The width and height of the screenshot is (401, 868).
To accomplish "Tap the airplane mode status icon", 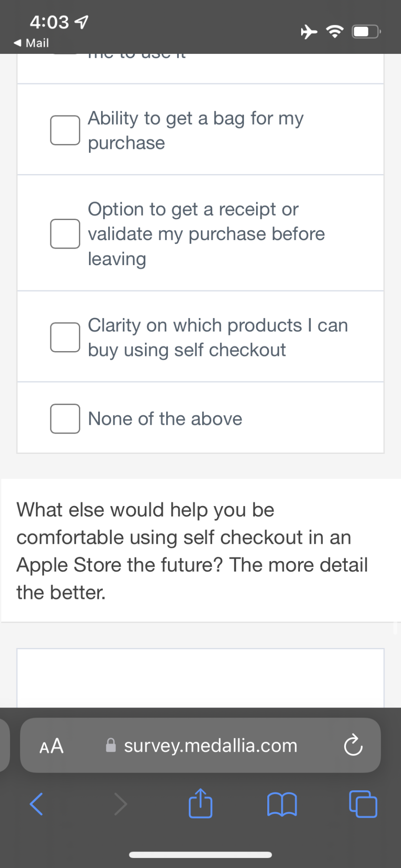I will point(309,32).
